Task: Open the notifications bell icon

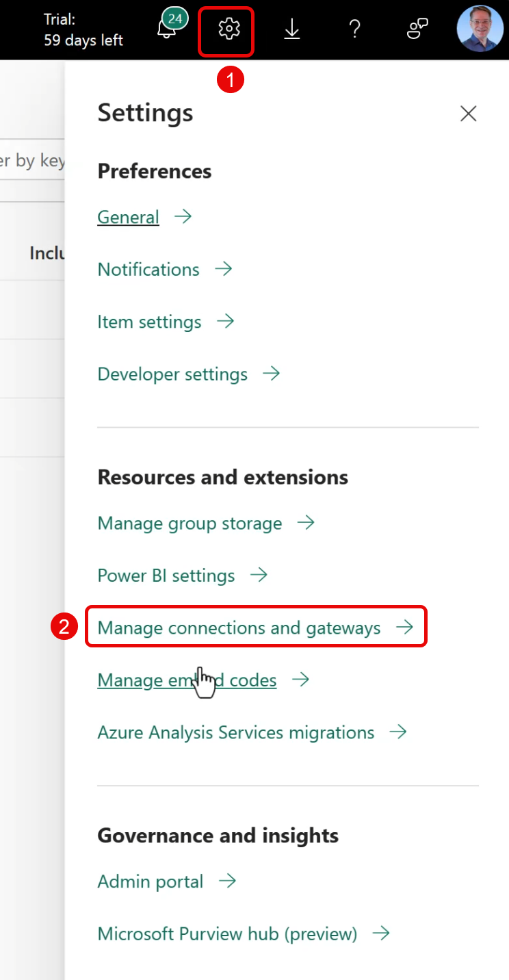Action: [167, 29]
